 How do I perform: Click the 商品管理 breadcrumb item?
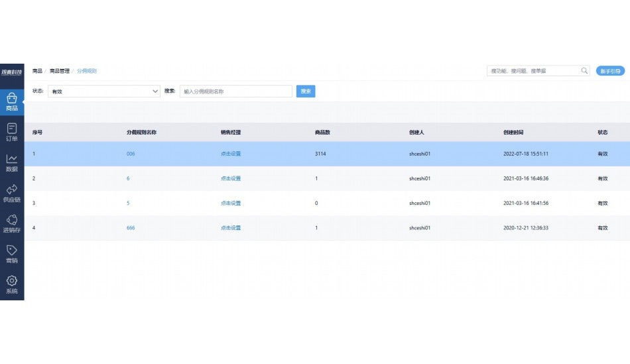(x=60, y=71)
